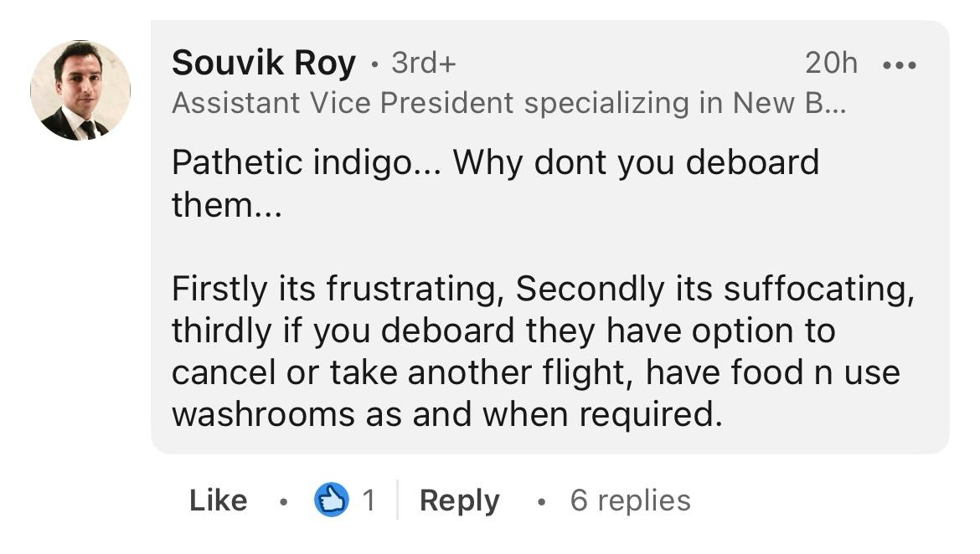Open the comment's three-dot options menu
This screenshot has width=980, height=554.
[900, 64]
